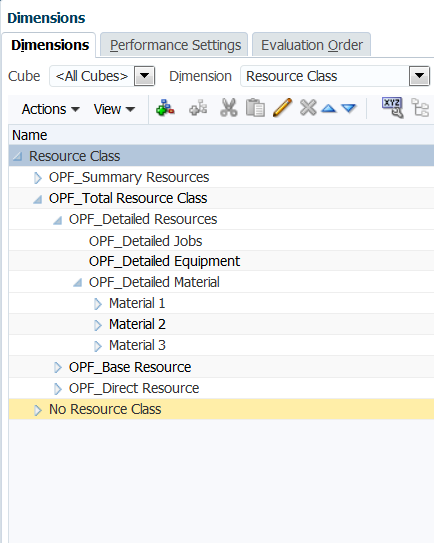Select the Material 2 member
This screenshot has width=434, height=543.
pos(137,324)
